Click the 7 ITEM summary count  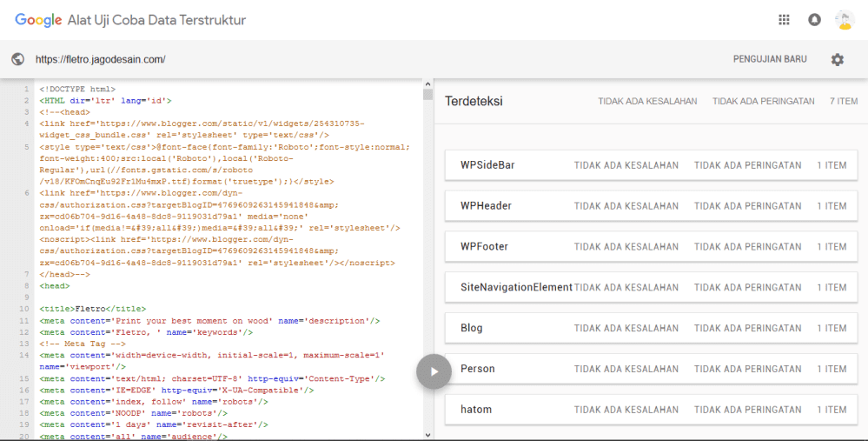[844, 102]
